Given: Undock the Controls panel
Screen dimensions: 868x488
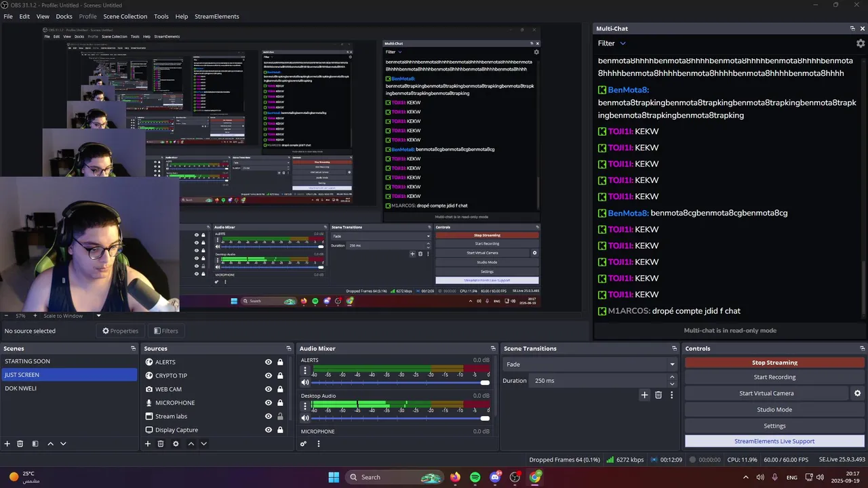Looking at the screenshot, I should (x=863, y=348).
